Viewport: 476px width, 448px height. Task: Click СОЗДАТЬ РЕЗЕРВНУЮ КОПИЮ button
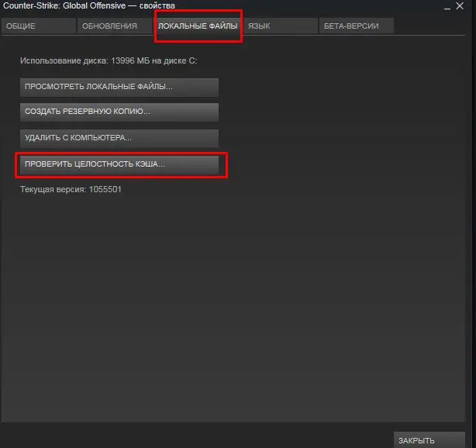coord(119,112)
